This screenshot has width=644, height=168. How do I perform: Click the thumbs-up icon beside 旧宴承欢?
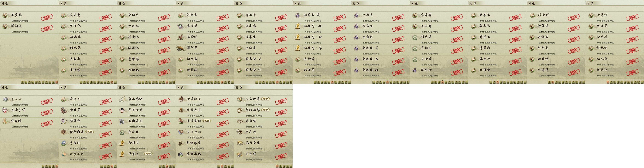click(x=64, y=154)
